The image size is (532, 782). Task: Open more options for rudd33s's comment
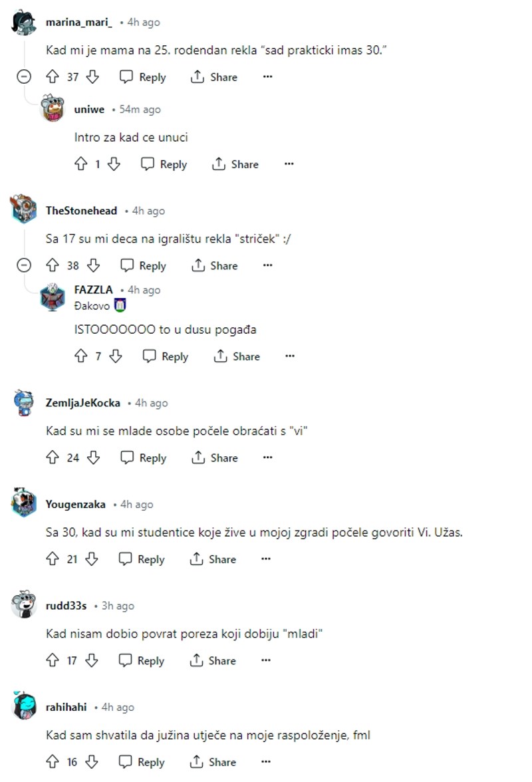pyautogui.click(x=265, y=660)
